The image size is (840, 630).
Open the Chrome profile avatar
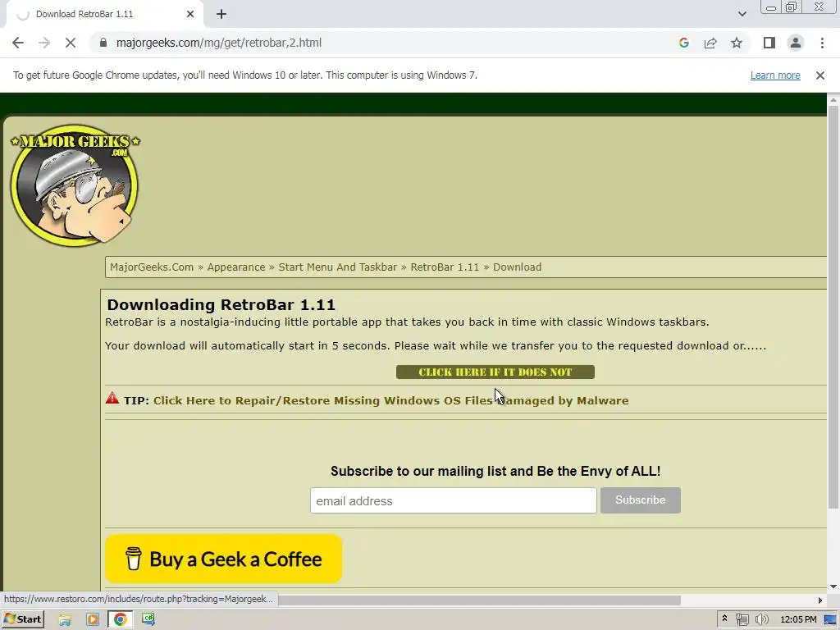(x=796, y=43)
